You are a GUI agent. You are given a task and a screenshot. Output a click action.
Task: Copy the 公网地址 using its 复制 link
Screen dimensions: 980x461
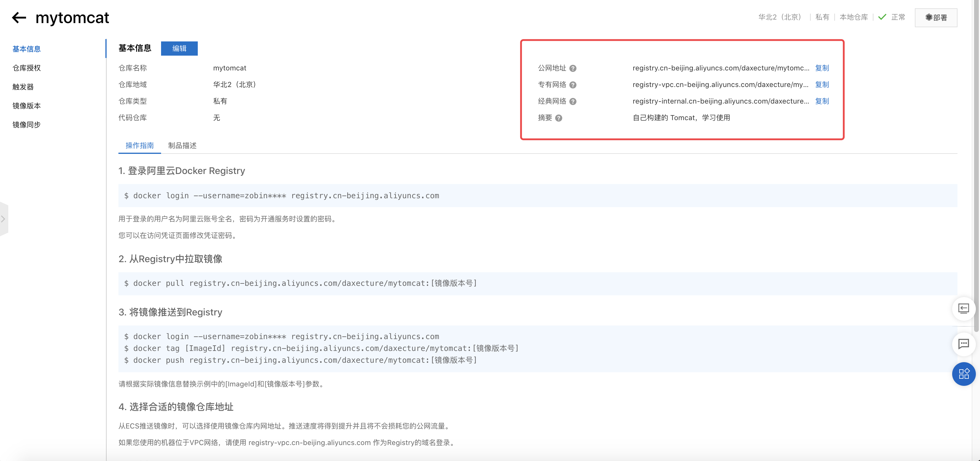coord(822,68)
